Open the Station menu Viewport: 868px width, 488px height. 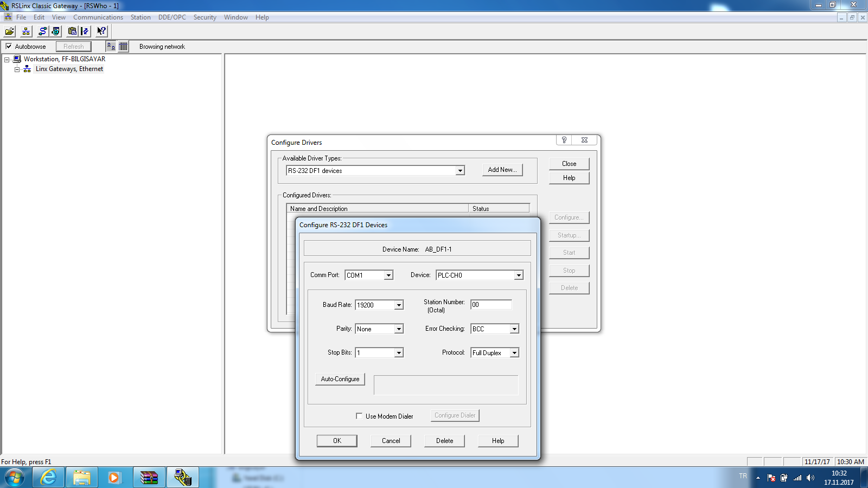tap(141, 17)
